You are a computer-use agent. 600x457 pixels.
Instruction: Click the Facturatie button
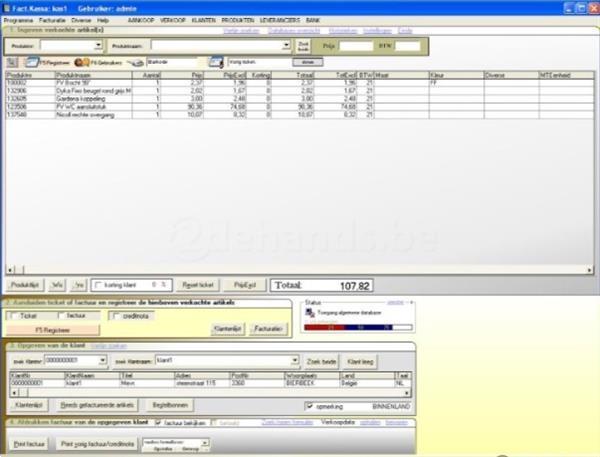(x=269, y=329)
